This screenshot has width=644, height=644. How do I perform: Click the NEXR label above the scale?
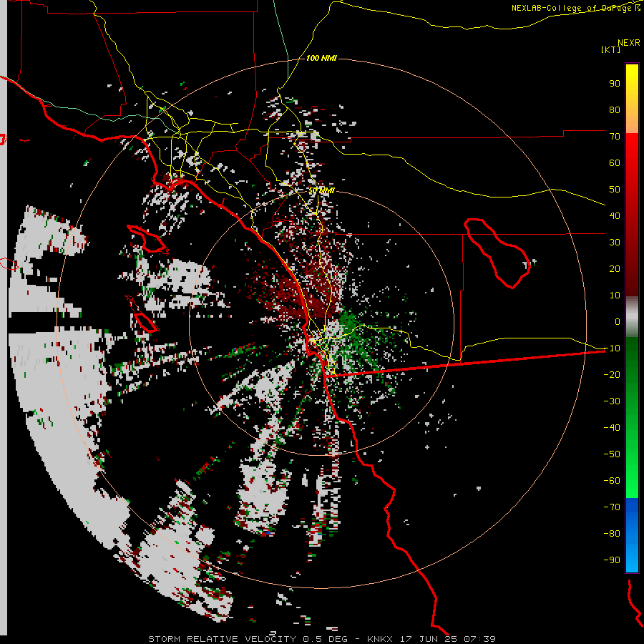coord(629,43)
